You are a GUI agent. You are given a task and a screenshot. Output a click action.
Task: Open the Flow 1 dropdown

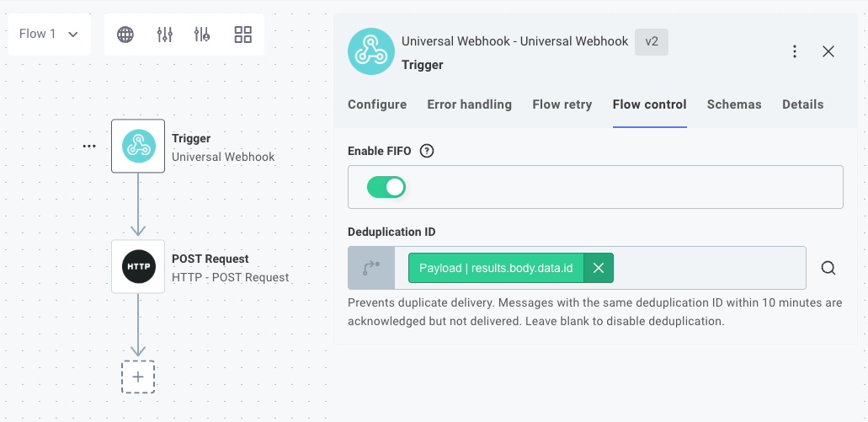49,35
